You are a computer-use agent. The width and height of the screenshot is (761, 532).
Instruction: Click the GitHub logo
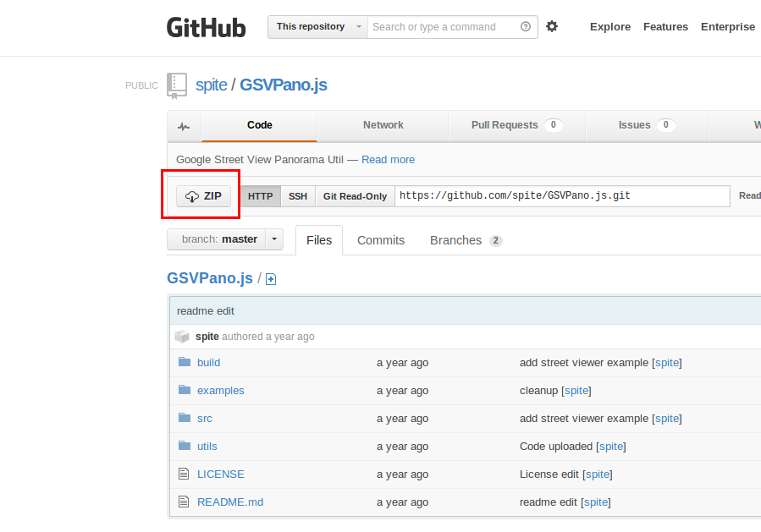(x=207, y=28)
